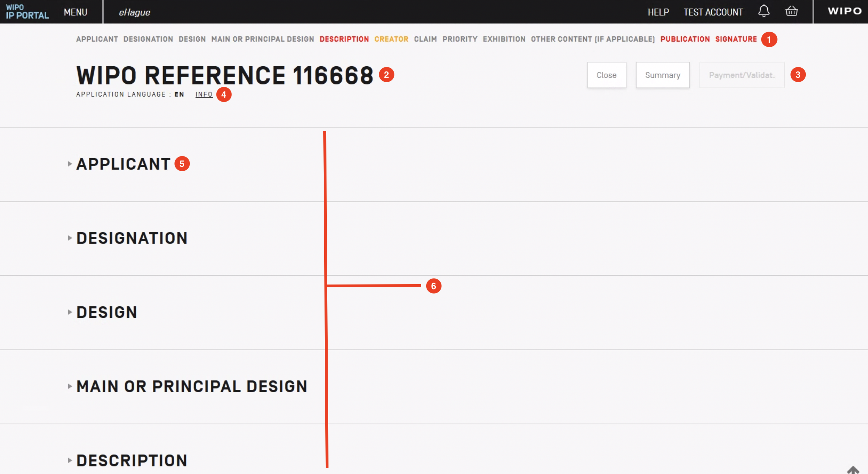Select Publication in top navigation

685,39
